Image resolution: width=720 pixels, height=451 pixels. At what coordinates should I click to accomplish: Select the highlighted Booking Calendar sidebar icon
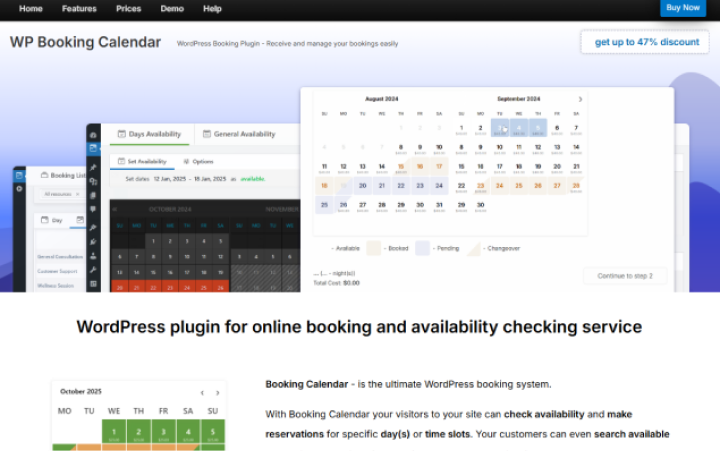coord(93,148)
